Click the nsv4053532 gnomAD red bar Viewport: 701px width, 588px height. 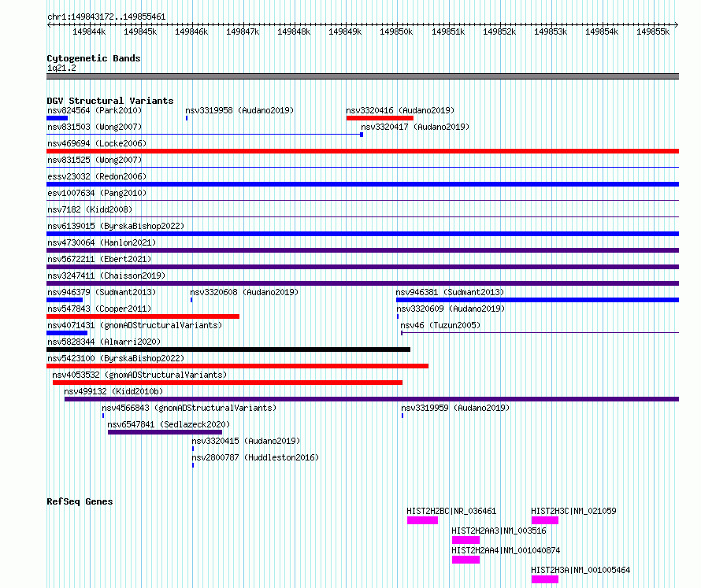point(228,383)
